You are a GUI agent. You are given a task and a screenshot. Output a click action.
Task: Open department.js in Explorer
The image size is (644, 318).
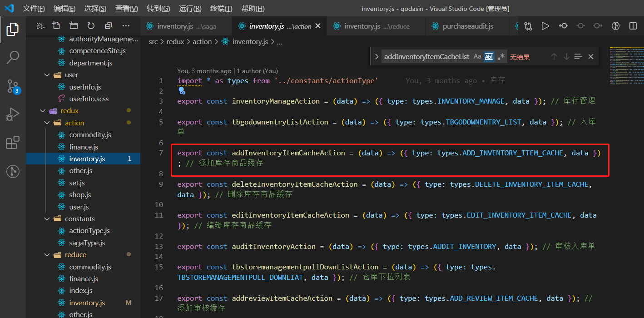(x=91, y=63)
